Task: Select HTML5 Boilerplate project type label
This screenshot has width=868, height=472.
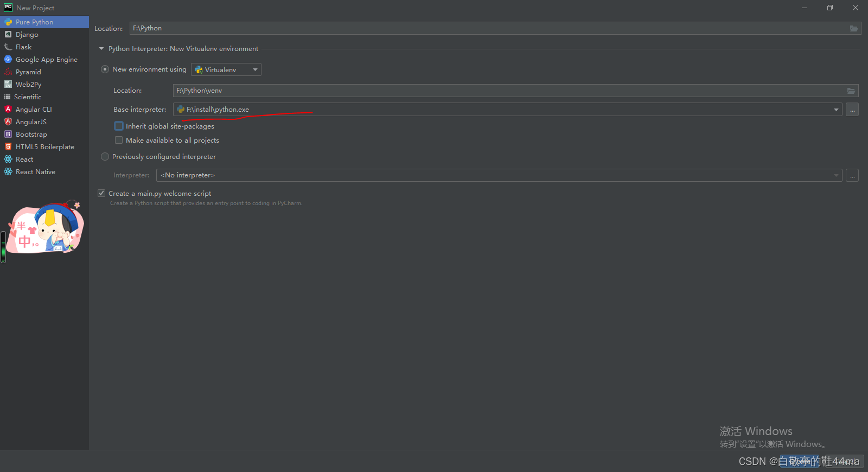Action: click(45, 147)
